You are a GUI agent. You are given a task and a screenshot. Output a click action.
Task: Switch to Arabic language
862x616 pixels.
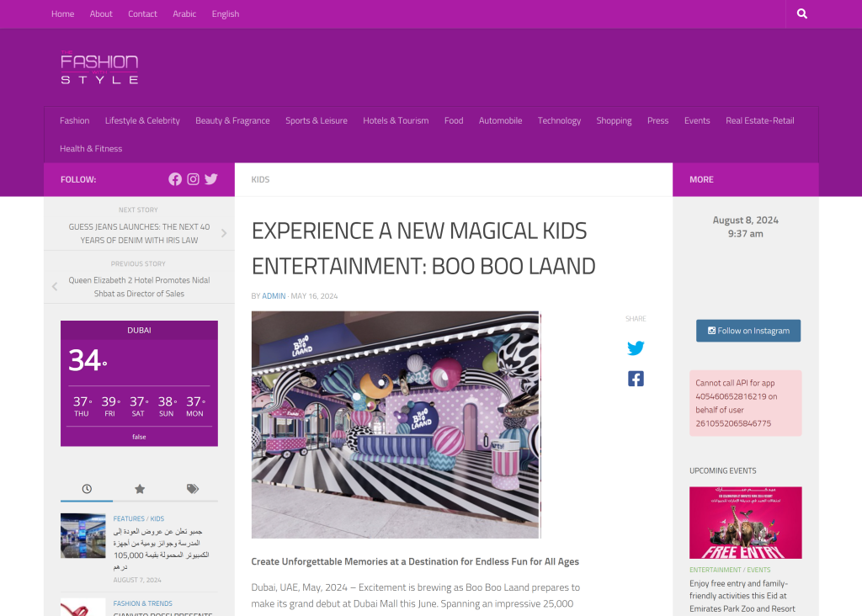[184, 13]
